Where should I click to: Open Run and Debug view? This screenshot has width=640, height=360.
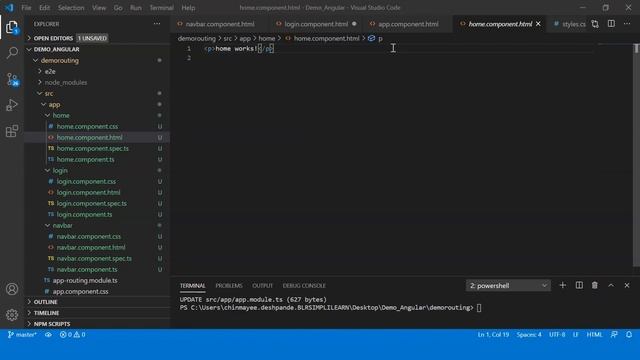pyautogui.click(x=12, y=105)
